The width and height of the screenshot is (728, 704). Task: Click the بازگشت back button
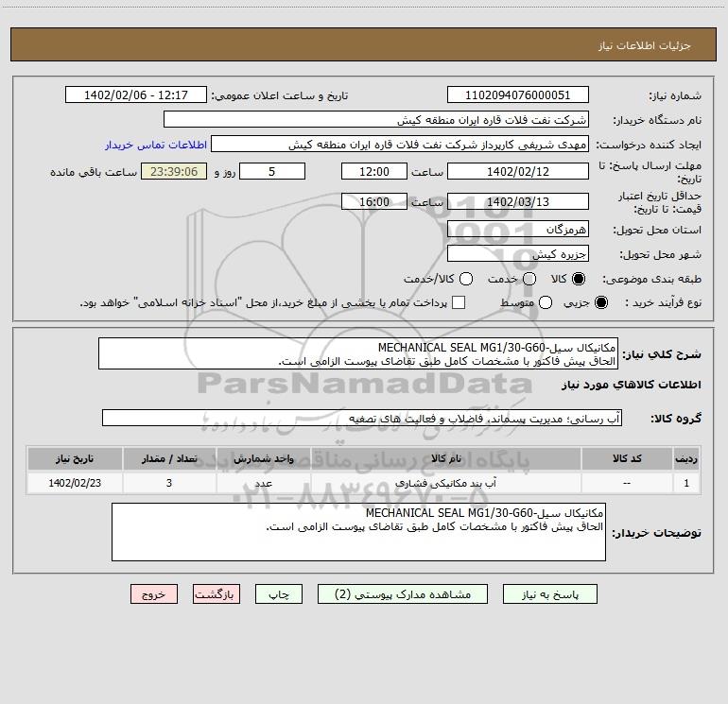(x=217, y=594)
